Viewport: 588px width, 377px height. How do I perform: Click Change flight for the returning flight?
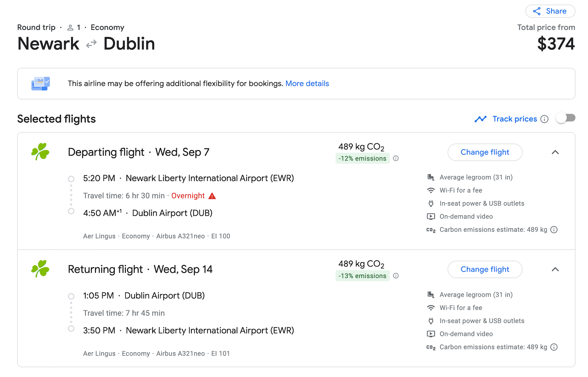(485, 269)
